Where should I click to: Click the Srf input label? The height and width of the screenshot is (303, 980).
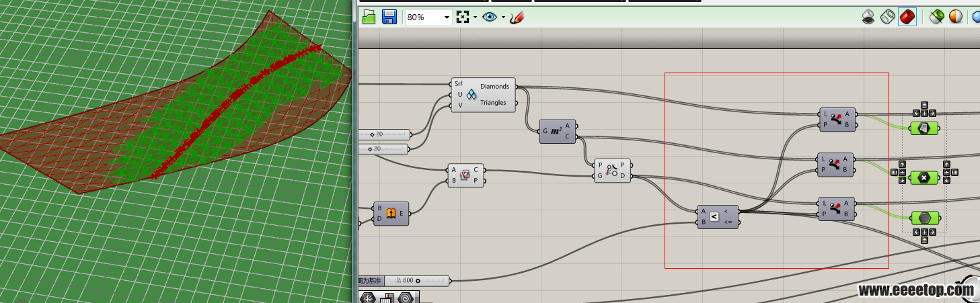click(459, 84)
